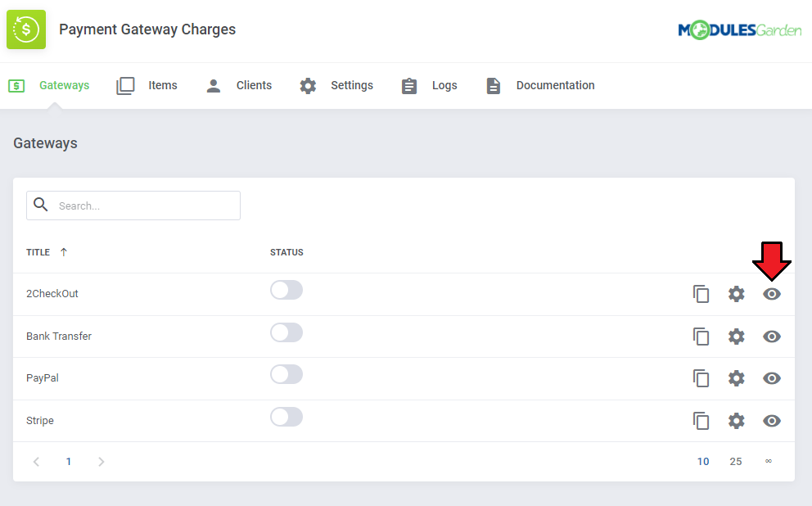Show unlimited entries with infinity option
This screenshot has width=812, height=506.
(x=769, y=461)
